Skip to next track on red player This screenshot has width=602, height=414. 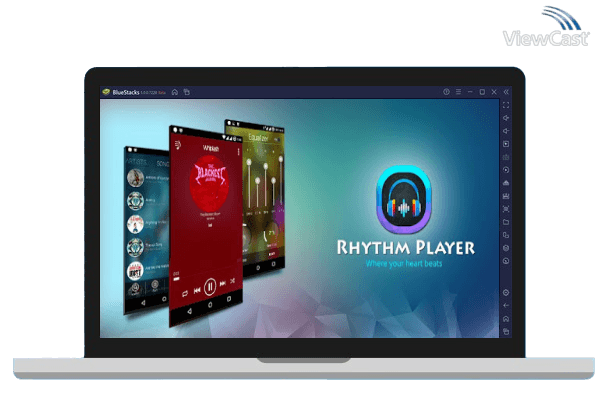click(x=223, y=284)
